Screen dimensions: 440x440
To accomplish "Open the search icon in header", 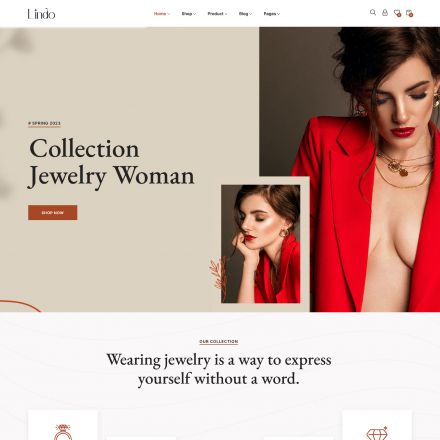I will point(373,13).
